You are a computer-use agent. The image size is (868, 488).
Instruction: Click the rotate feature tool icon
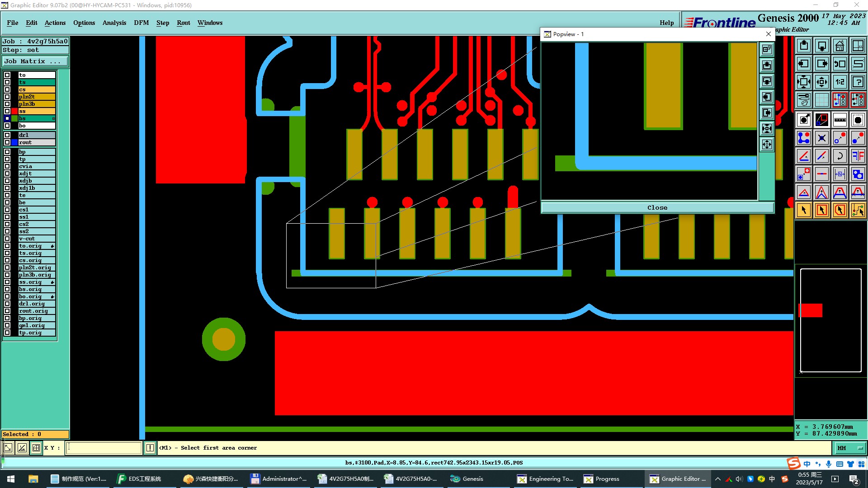(840, 156)
